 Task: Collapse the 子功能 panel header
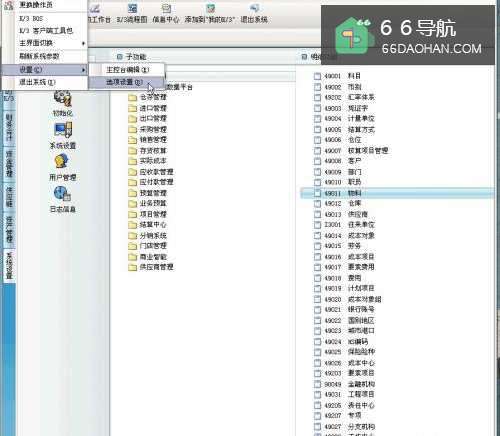[120, 57]
